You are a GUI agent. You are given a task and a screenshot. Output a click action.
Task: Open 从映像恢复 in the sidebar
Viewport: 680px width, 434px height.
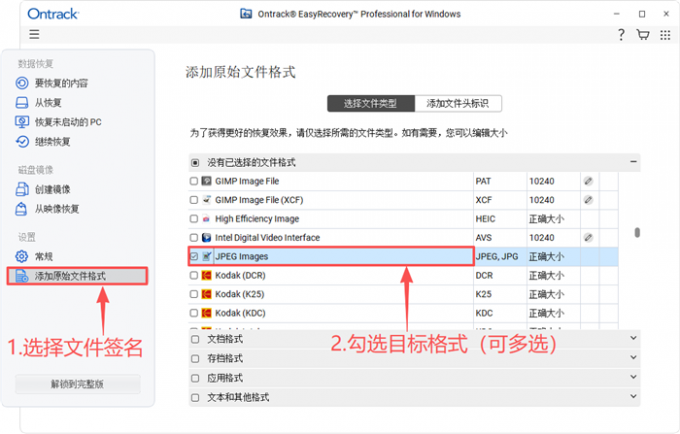pos(57,209)
